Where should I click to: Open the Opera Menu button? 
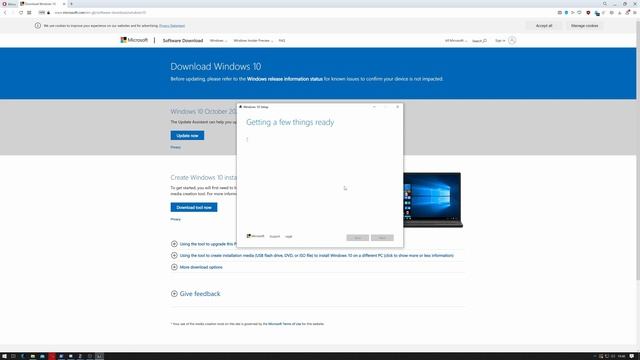[x=9, y=4]
